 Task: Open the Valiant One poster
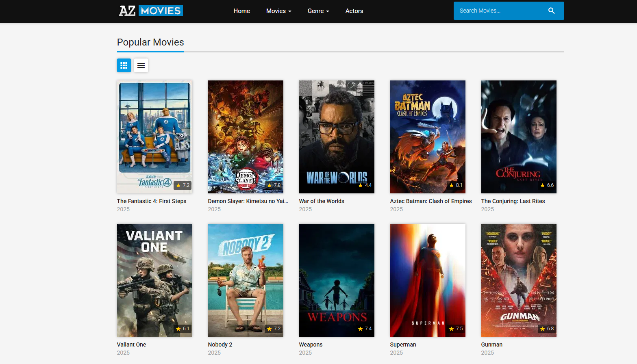point(154,280)
